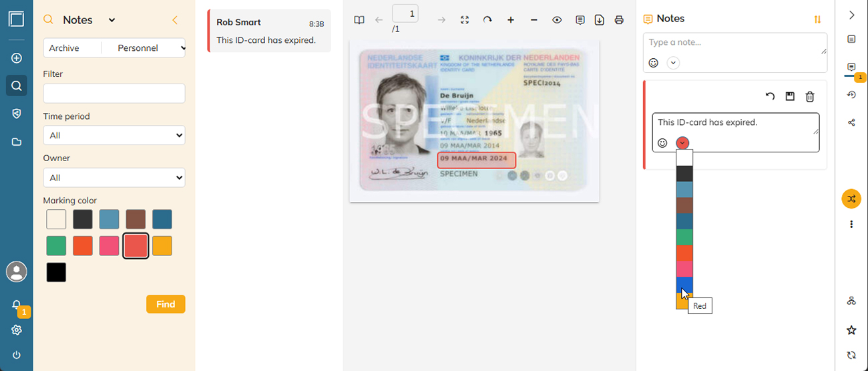Image resolution: width=868 pixels, height=371 pixels.
Task: Open the Notes heading dropdown chevron
Action: [x=112, y=20]
